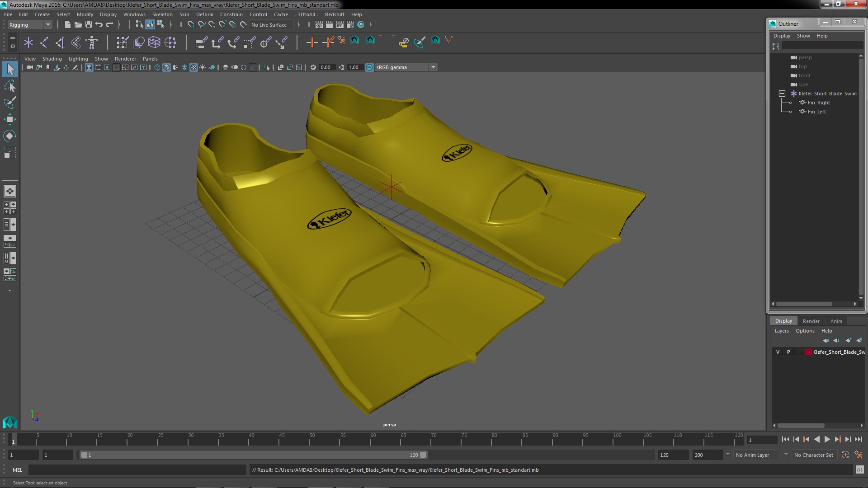Activate the Scale tool
Viewport: 868px width, 488px height.
click(10, 153)
